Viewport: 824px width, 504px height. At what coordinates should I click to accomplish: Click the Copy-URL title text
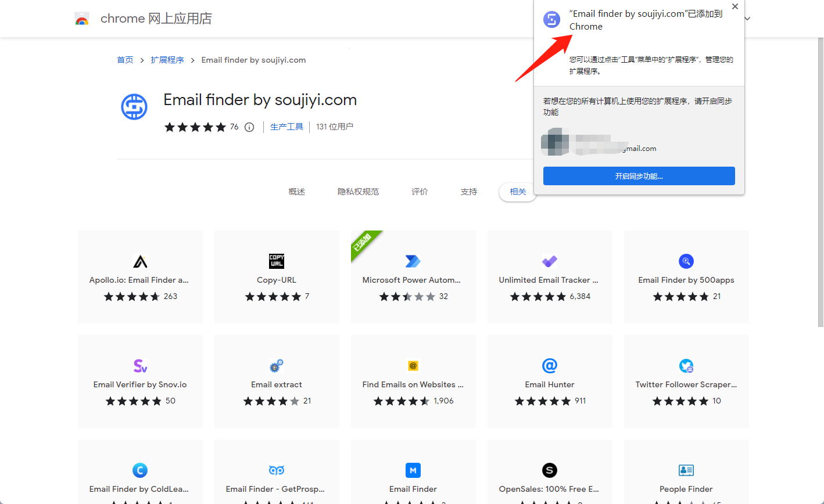[277, 280]
